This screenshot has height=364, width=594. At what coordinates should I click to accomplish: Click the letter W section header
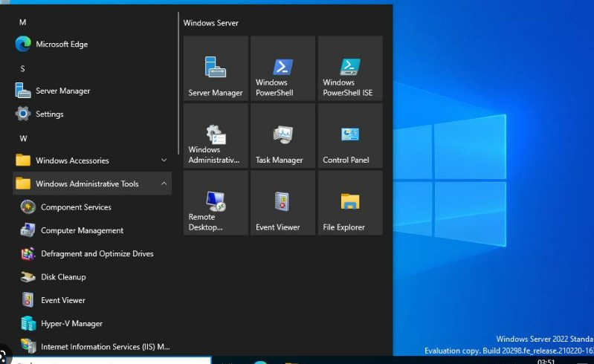coord(23,138)
